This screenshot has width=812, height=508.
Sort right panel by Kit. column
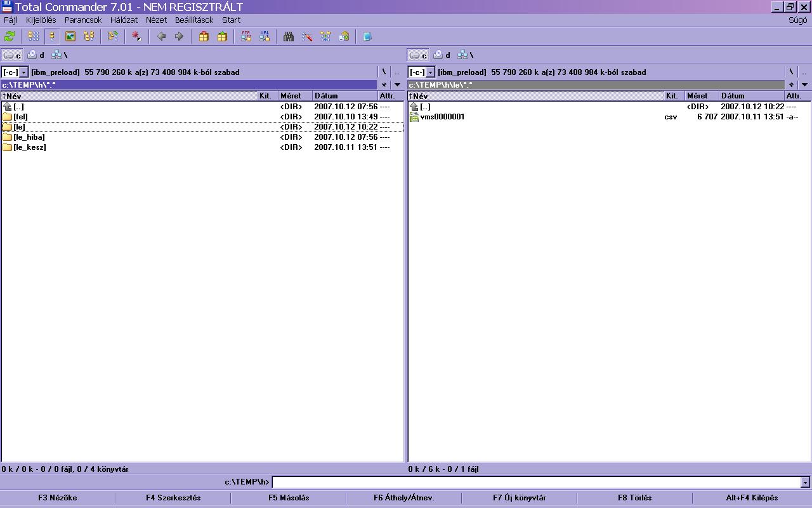(675, 96)
